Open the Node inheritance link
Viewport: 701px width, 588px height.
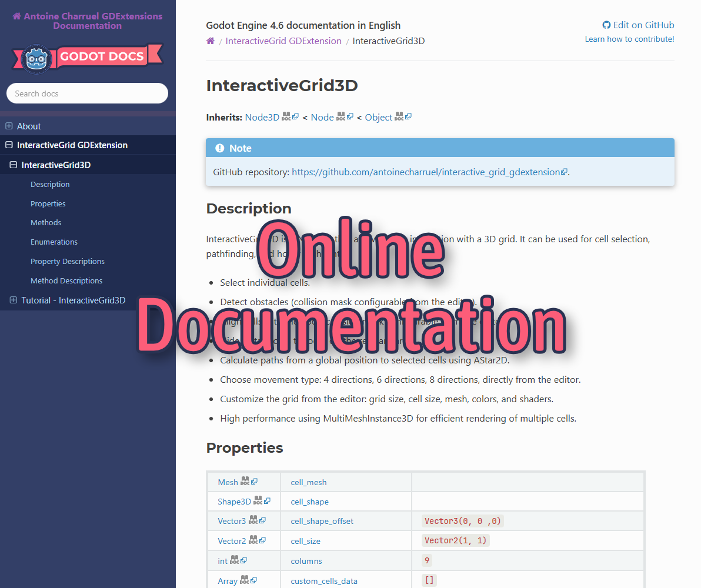click(322, 117)
